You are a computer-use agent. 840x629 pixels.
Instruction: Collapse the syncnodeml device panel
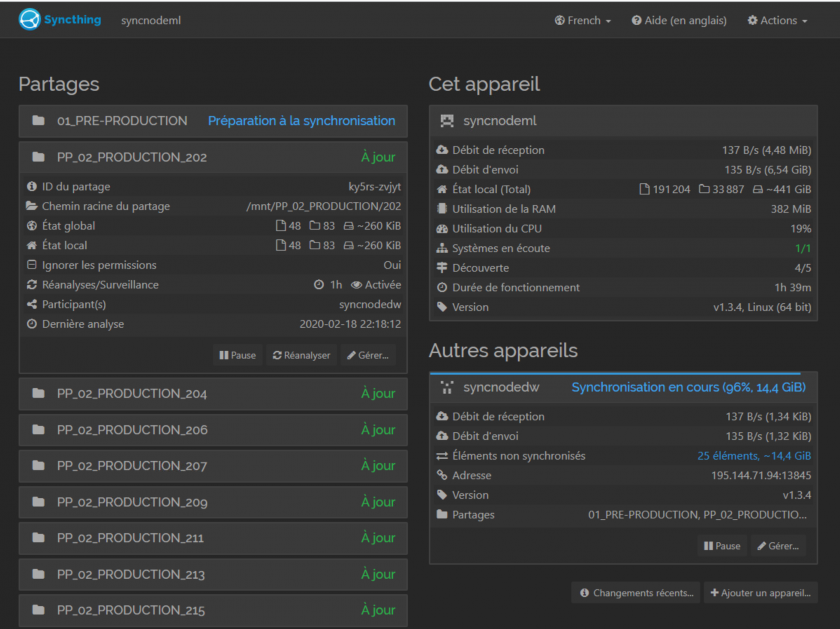[623, 121]
